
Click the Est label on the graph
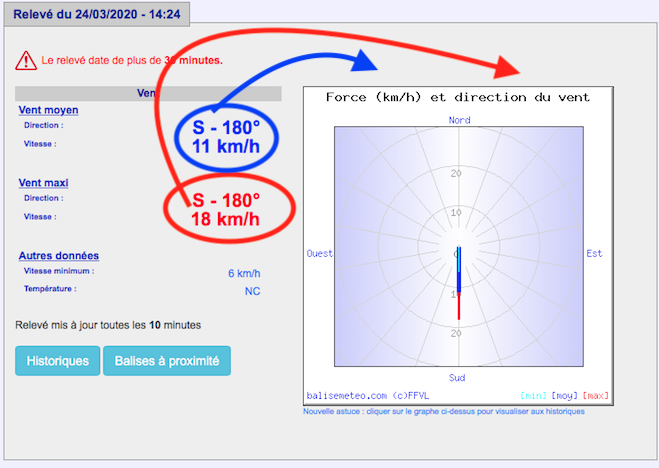[594, 253]
